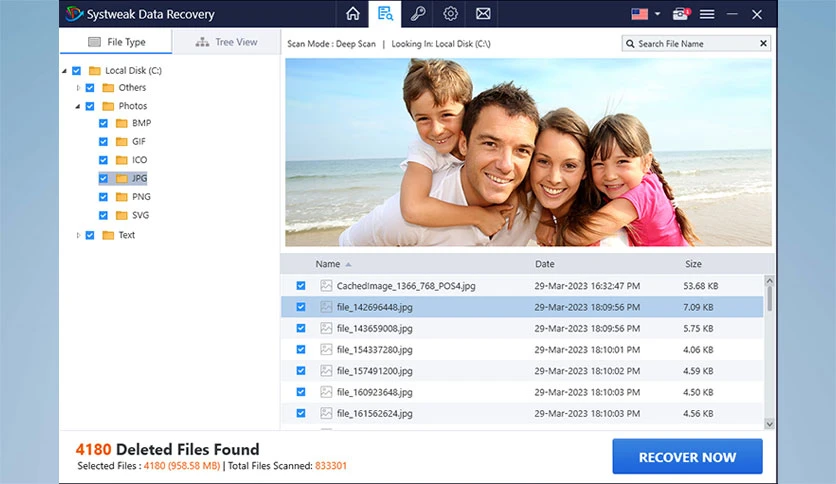The height and width of the screenshot is (484, 836).
Task: Go to the Home icon
Action: [352, 14]
